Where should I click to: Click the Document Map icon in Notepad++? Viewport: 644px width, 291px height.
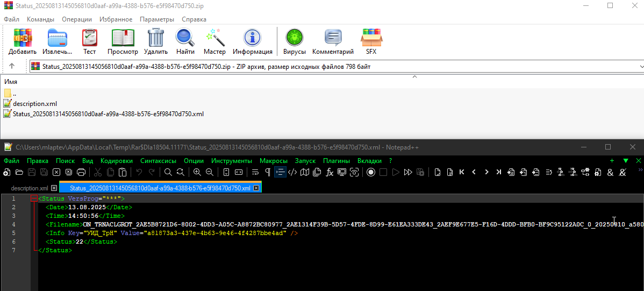coord(304,172)
